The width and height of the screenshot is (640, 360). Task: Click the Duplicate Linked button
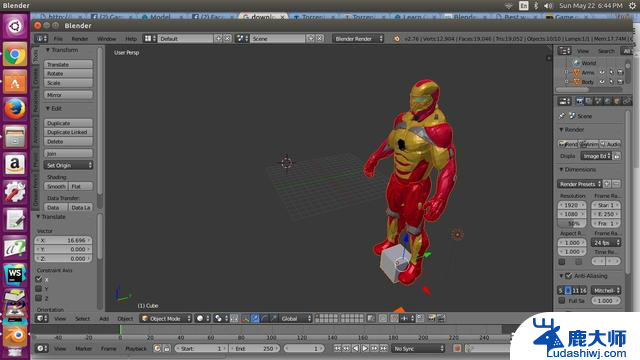coord(68,132)
